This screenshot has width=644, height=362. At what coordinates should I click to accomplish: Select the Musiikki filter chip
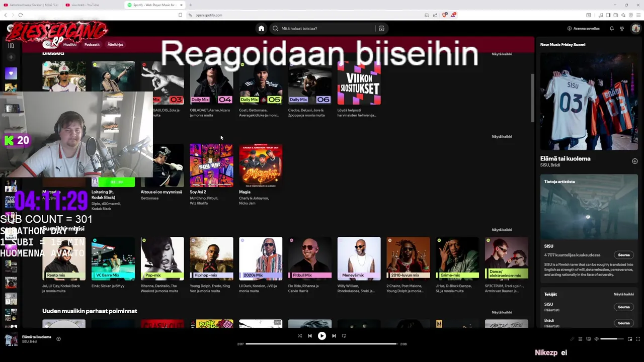(70, 44)
